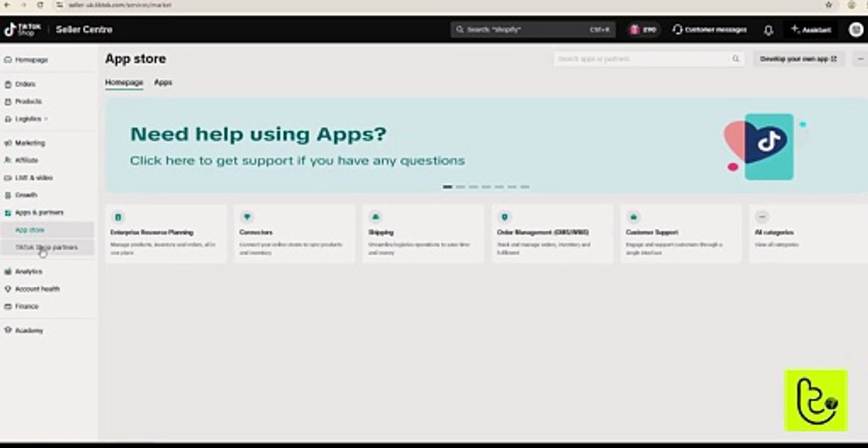
Task: Open the TikTok Shop logo home link
Action: point(23,29)
